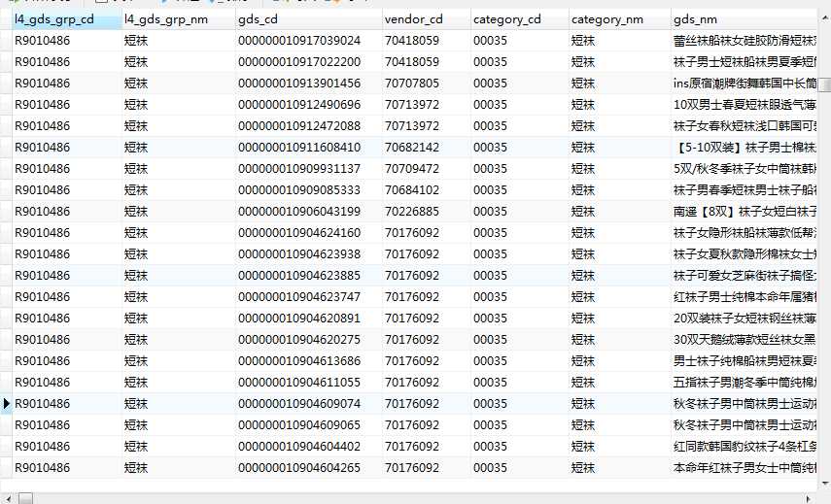Select product name starting with 红同款韩国豹纹
831x504 pixels.
pos(744,447)
